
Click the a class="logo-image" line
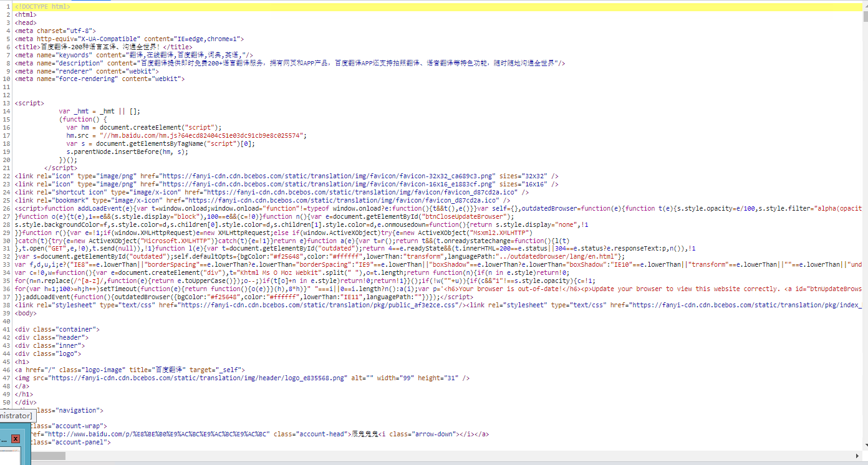130,371
